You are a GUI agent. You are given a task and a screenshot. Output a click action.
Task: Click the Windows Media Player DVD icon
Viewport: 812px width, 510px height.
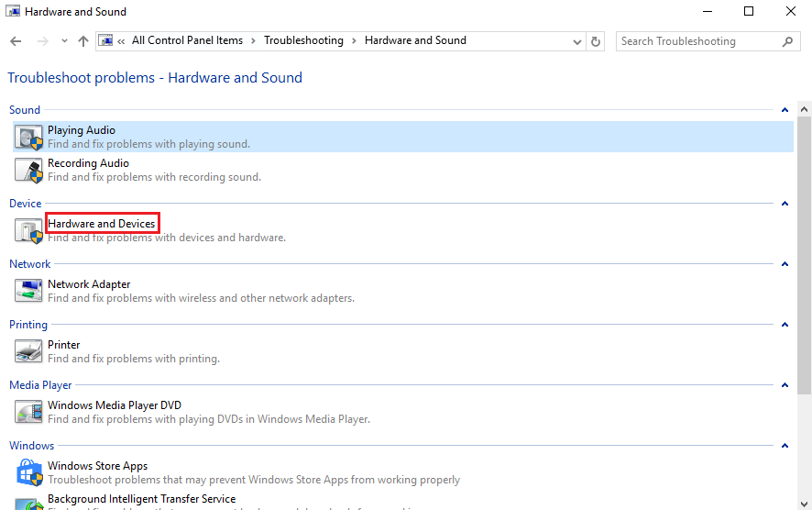click(29, 412)
